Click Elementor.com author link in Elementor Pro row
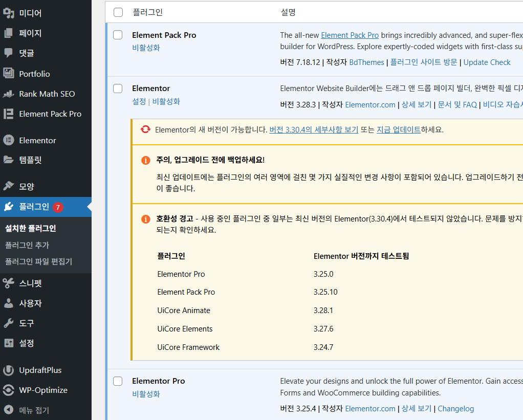 point(370,409)
